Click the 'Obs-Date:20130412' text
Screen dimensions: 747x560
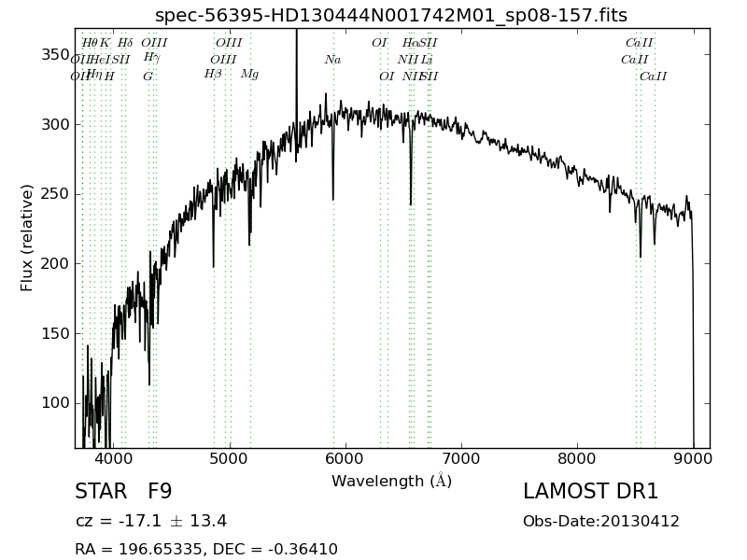[x=601, y=521]
